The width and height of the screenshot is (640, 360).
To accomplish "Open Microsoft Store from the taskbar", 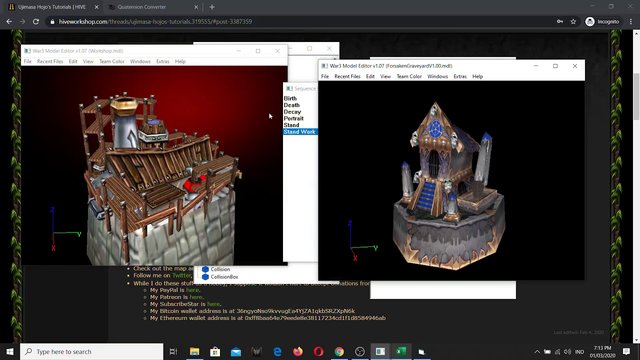I will (x=215, y=351).
